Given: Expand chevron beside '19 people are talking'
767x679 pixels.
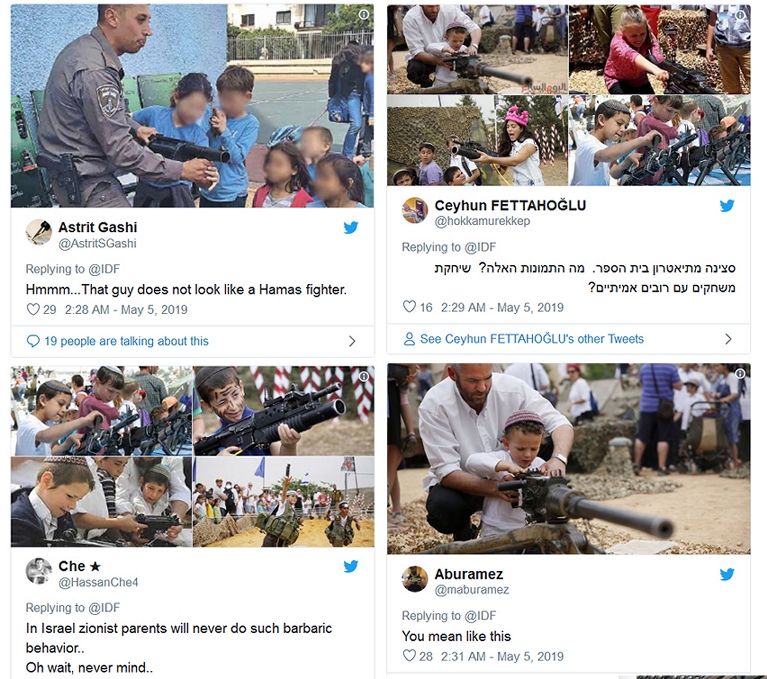Looking at the screenshot, I should point(352,341).
